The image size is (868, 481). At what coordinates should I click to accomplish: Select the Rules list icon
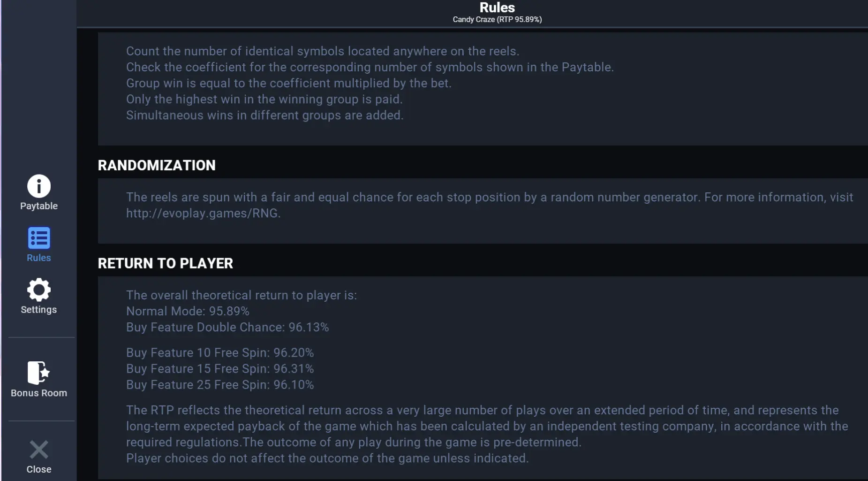(x=39, y=238)
